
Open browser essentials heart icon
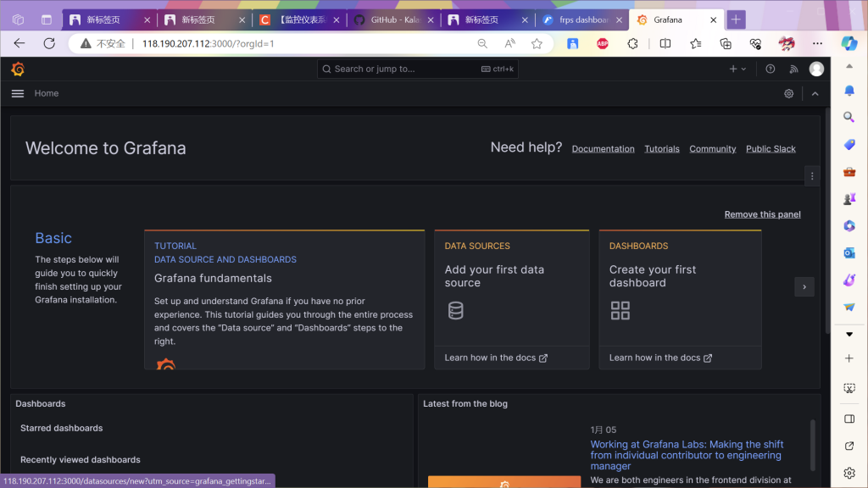coord(755,44)
